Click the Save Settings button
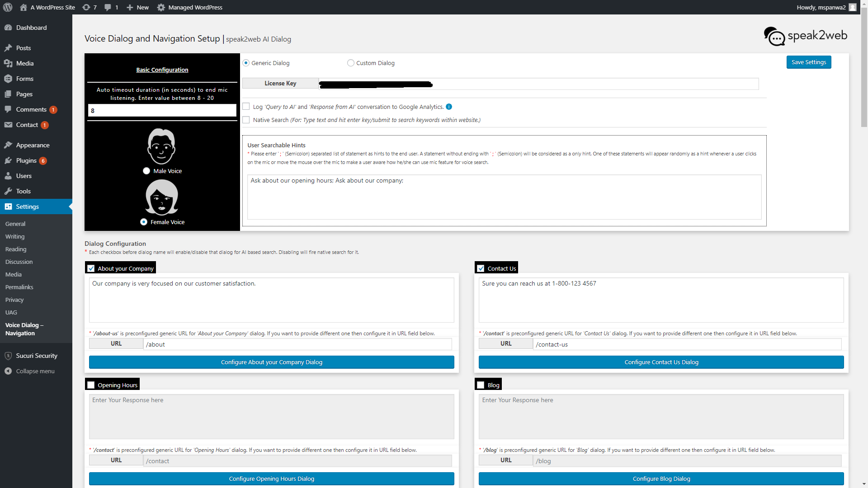 [x=808, y=62]
